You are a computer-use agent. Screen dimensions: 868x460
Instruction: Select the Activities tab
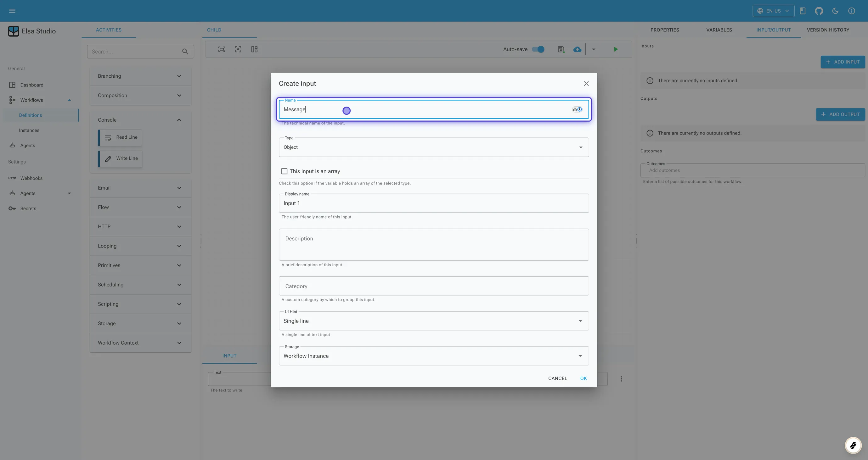[x=109, y=30]
